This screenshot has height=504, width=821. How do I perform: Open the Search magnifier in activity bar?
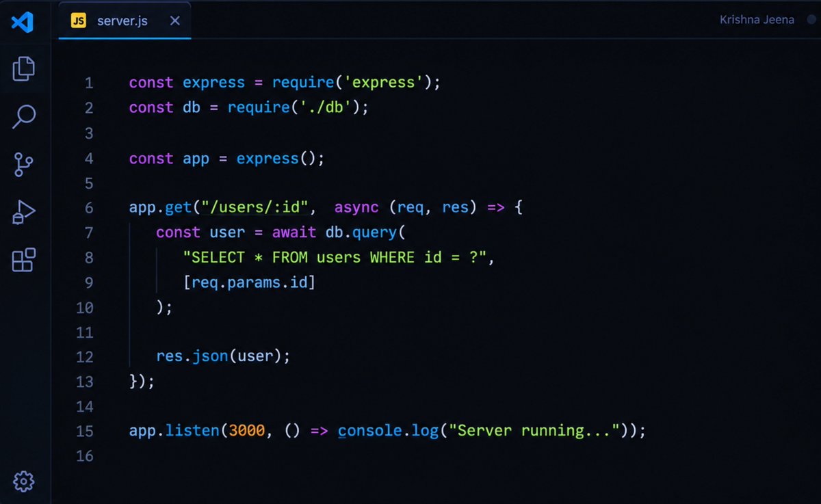(24, 116)
